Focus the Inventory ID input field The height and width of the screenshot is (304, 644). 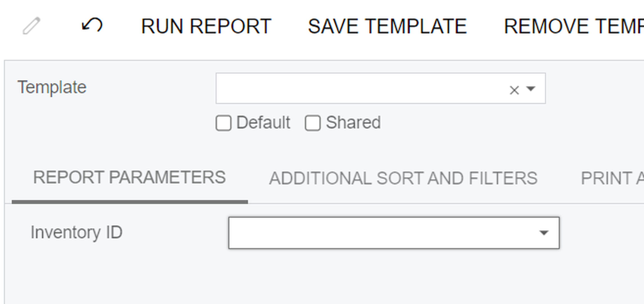[x=380, y=233]
